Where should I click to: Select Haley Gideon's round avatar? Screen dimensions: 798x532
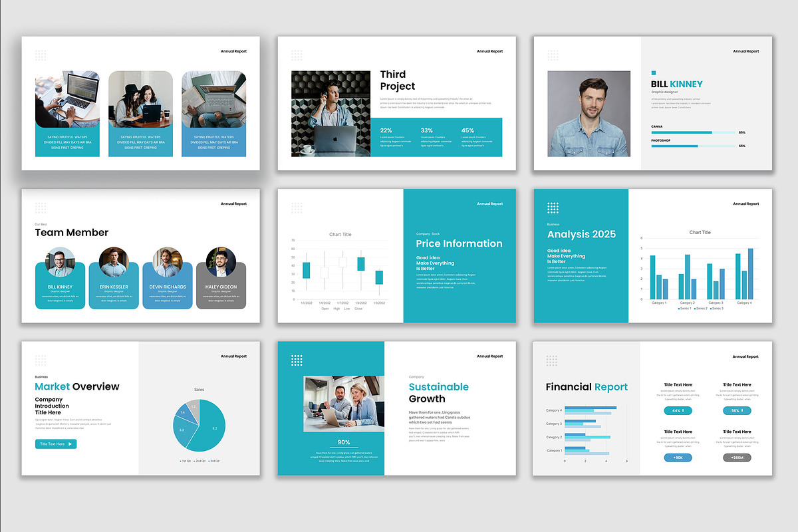click(x=221, y=262)
